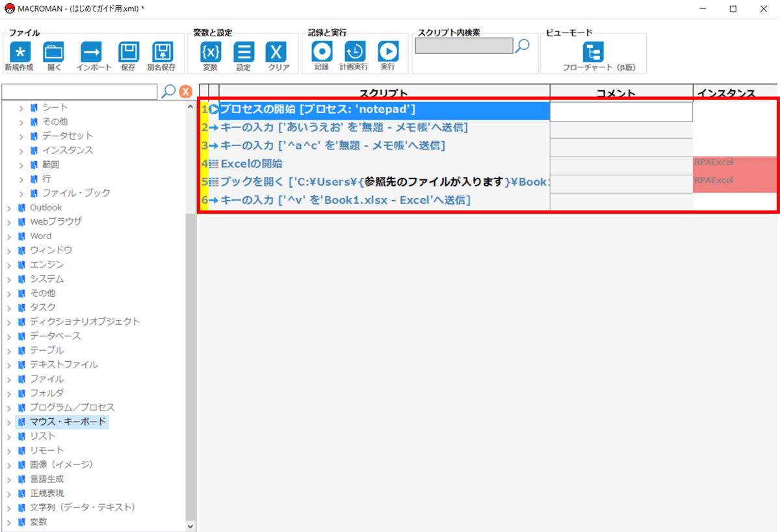Click the 計画実行 scheduled run icon
The width and height of the screenshot is (780, 532).
tap(354, 52)
